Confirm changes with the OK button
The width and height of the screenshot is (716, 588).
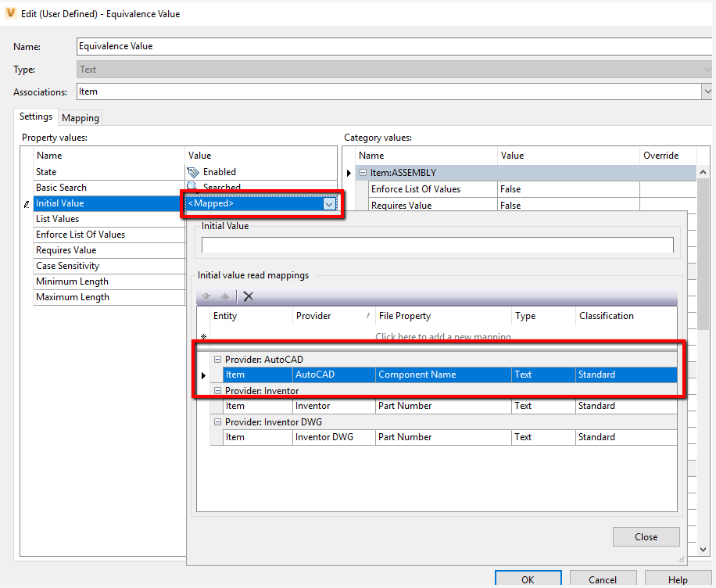coord(528,579)
